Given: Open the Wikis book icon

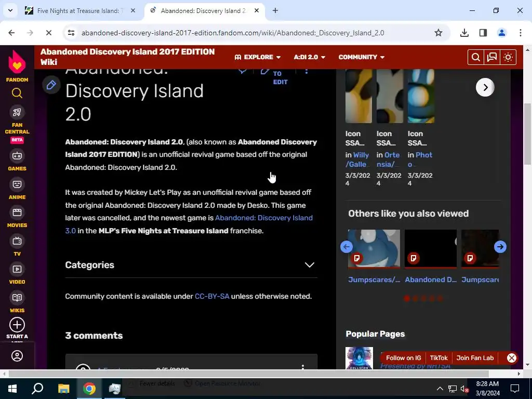Looking at the screenshot, I should coord(17,298).
